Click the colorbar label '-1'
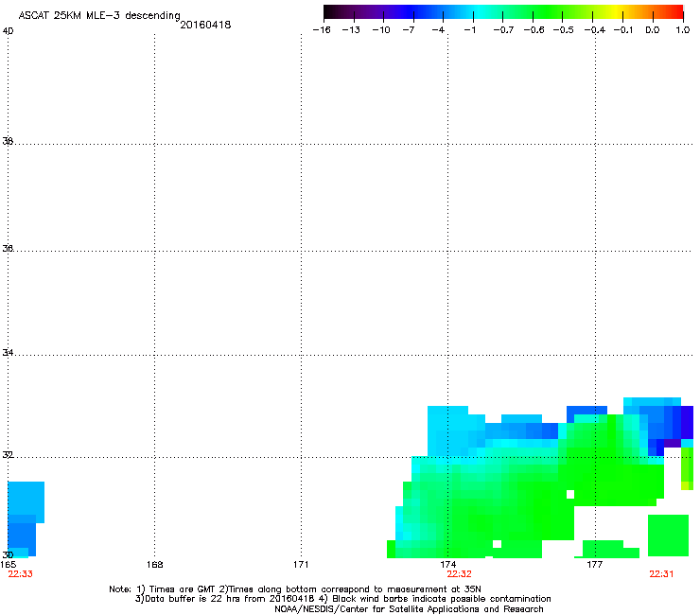Screen dimensions: 700x615 pos(469,30)
